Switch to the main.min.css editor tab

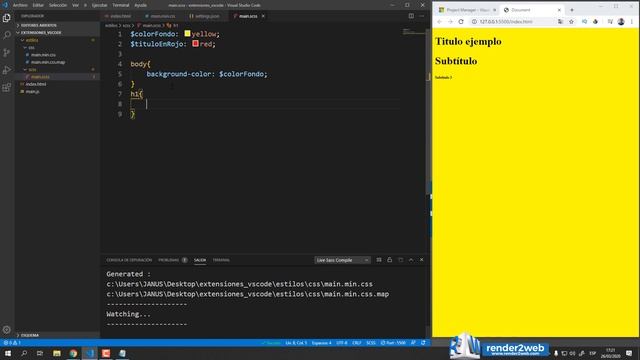[162, 16]
